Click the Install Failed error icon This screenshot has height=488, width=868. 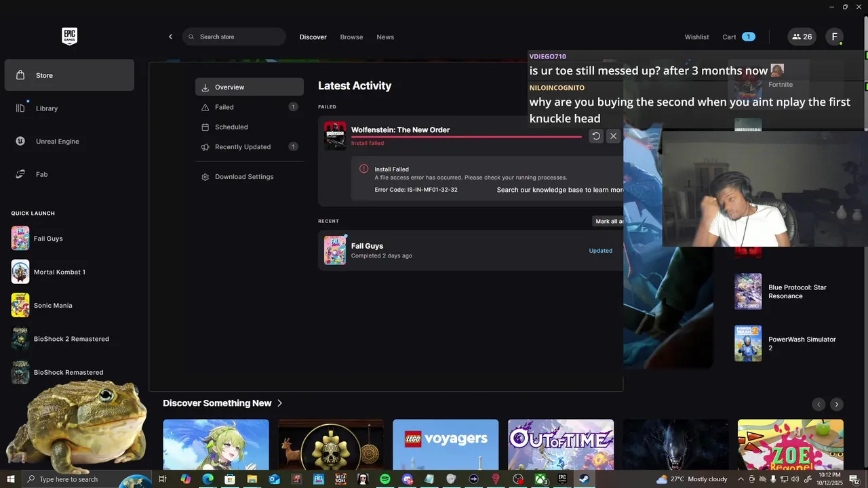[x=363, y=169]
